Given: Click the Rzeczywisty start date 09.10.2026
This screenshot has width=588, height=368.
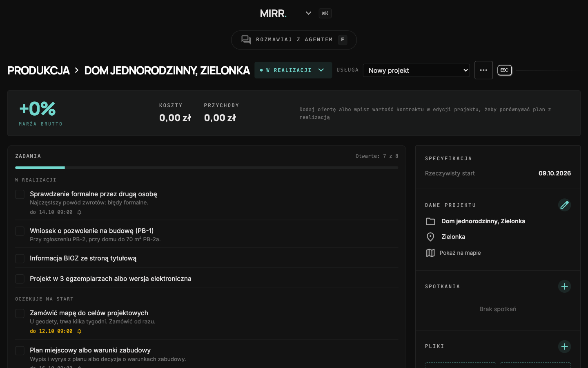Looking at the screenshot, I should click(x=555, y=173).
